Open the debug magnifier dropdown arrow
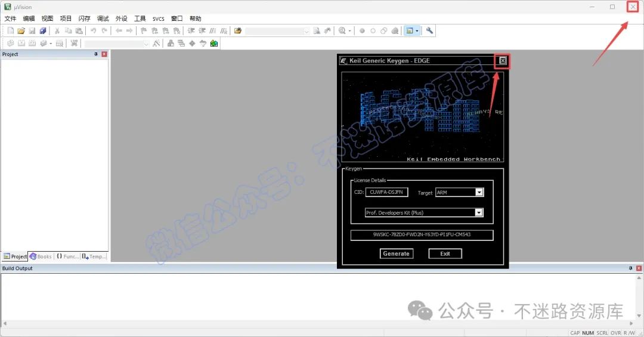Viewport: 644px width, 337px height. (350, 30)
